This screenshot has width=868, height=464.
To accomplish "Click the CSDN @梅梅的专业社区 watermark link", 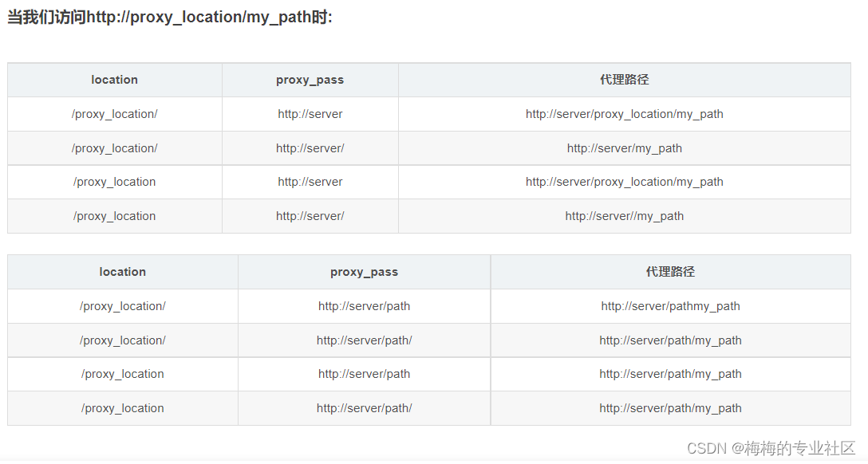I will (770, 449).
